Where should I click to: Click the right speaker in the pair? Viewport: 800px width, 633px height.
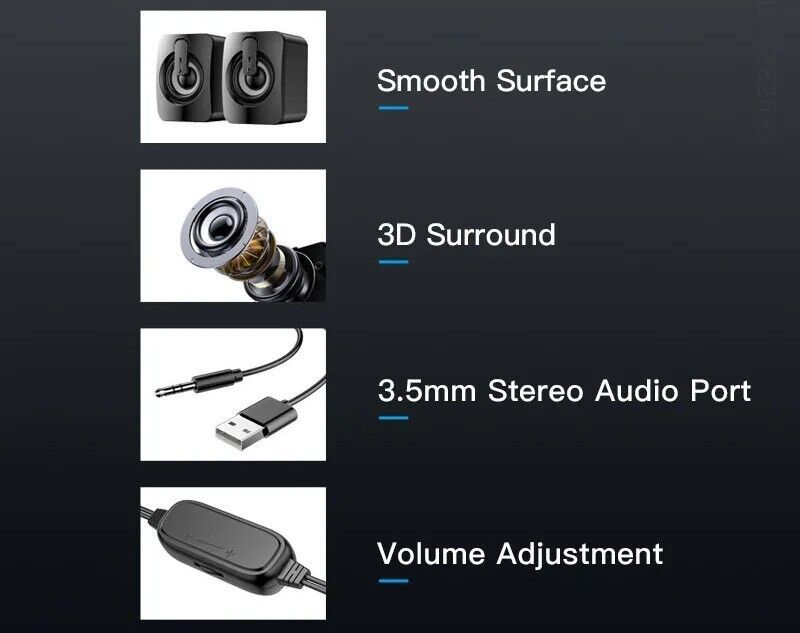265,78
